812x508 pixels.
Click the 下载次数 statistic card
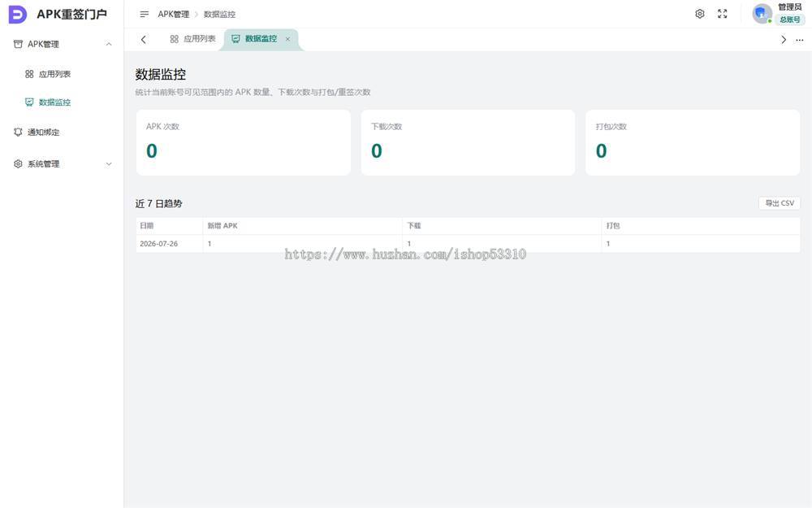pyautogui.click(x=469, y=142)
